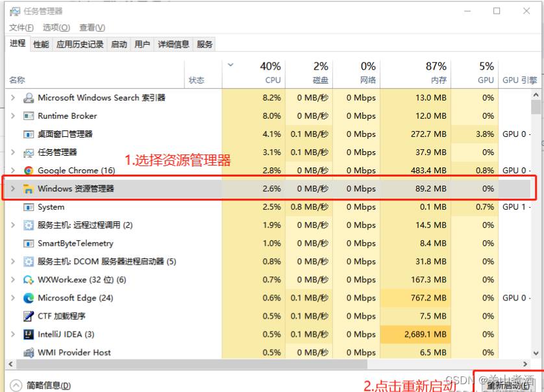Click the System process icon

point(29,207)
